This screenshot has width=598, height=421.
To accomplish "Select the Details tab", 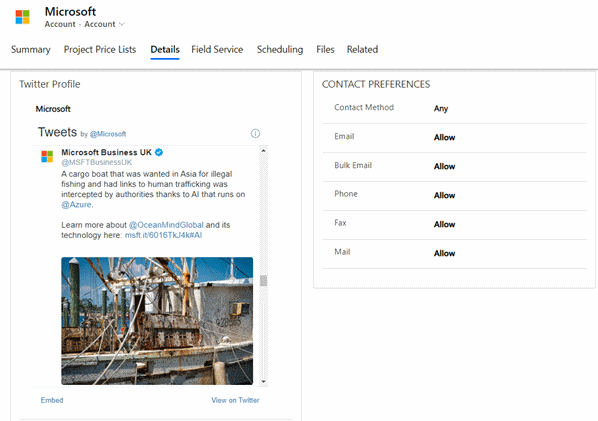I will click(165, 50).
